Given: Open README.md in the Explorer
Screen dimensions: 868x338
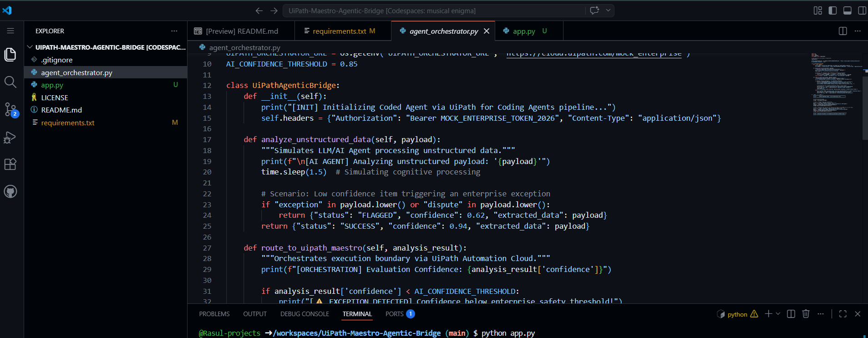Looking at the screenshot, I should tap(106, 110).
